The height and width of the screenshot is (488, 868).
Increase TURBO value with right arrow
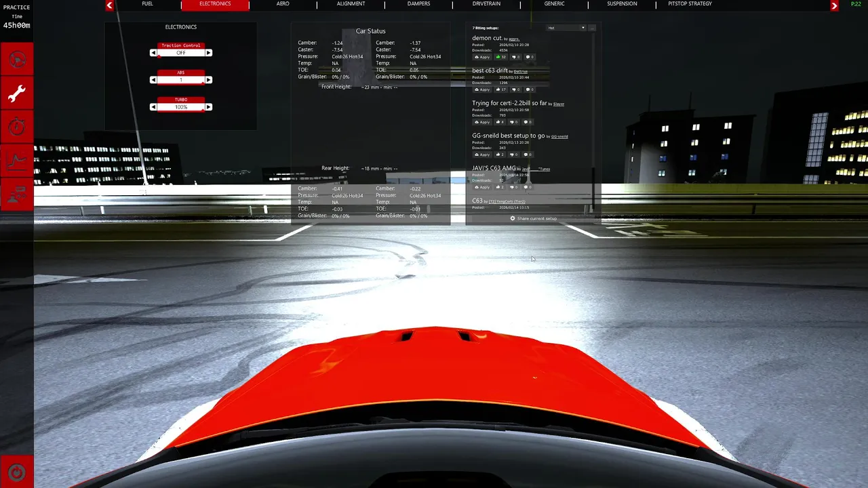tap(208, 107)
